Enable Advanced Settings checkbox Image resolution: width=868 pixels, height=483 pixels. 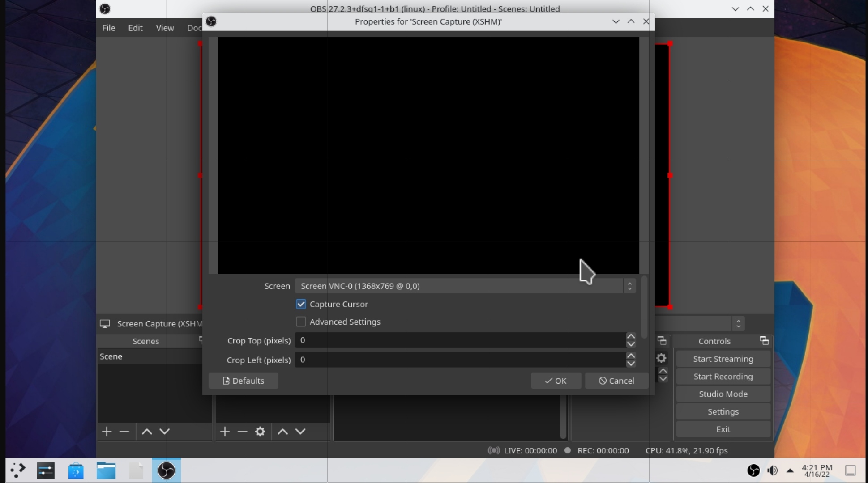pyautogui.click(x=301, y=322)
